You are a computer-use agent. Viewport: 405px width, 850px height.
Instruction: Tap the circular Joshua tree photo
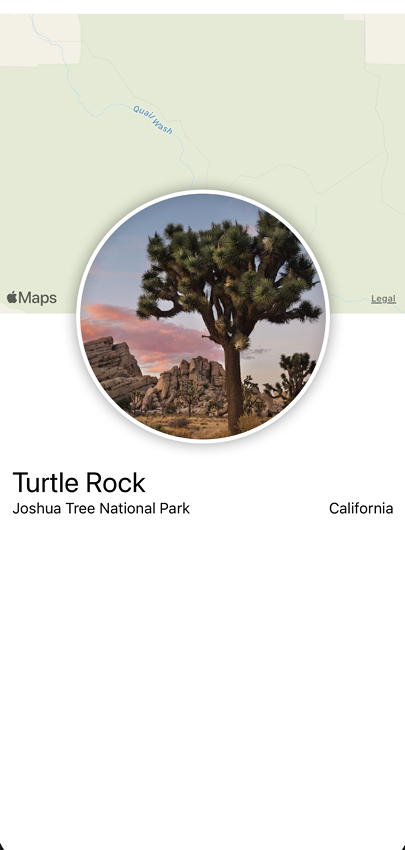click(203, 317)
